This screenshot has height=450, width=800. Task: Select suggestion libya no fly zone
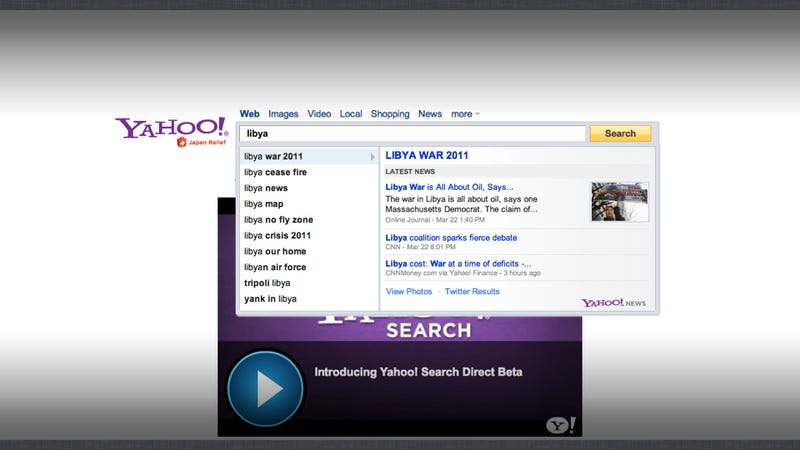point(309,219)
